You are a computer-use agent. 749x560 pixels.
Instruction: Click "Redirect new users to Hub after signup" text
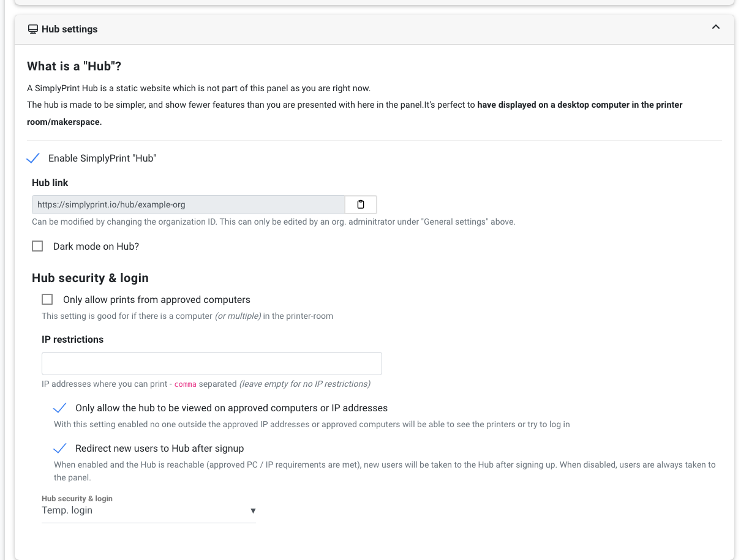[x=160, y=449]
